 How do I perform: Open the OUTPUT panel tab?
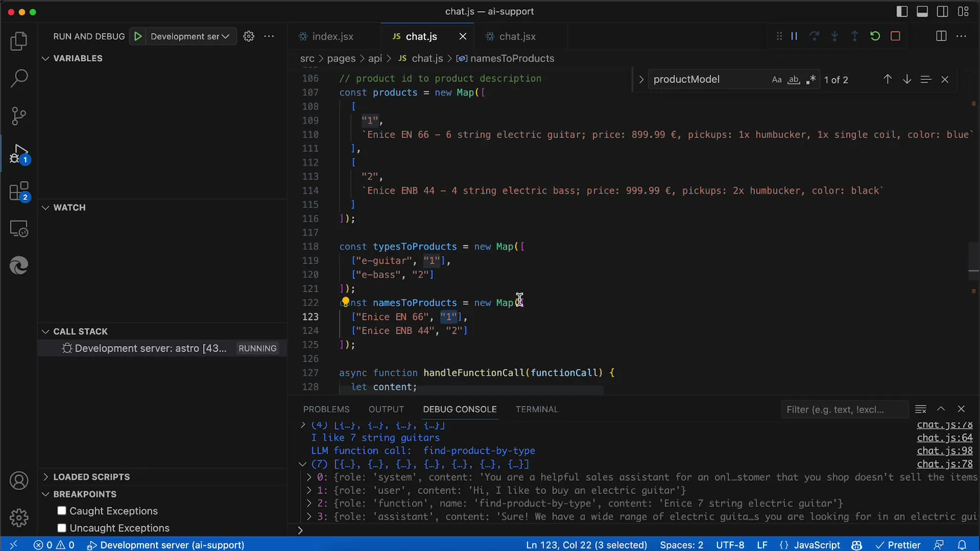point(386,409)
